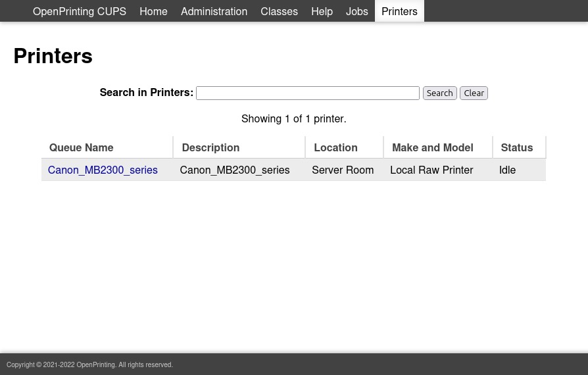Image resolution: width=588 pixels, height=375 pixels.
Task: Focus the Search in Printers text field
Action: click(x=307, y=93)
